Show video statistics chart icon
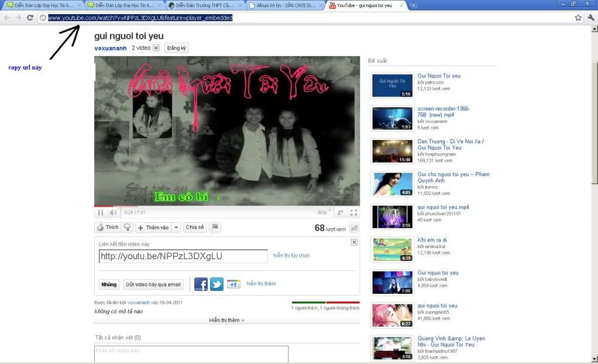 click(354, 228)
